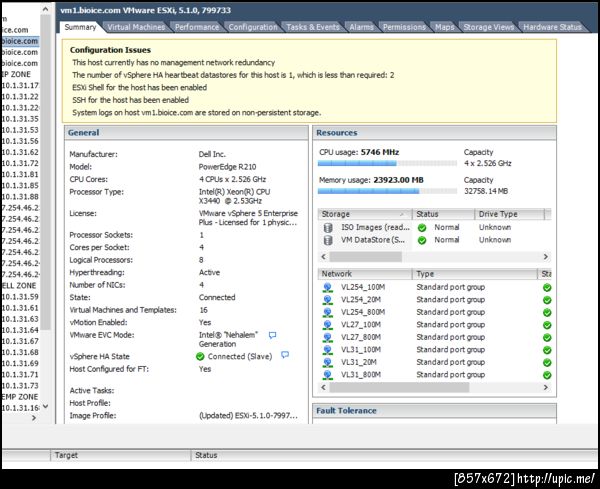Click the green Normal status icon for ISO Images
Screen dimensions: 600x489
click(422, 228)
